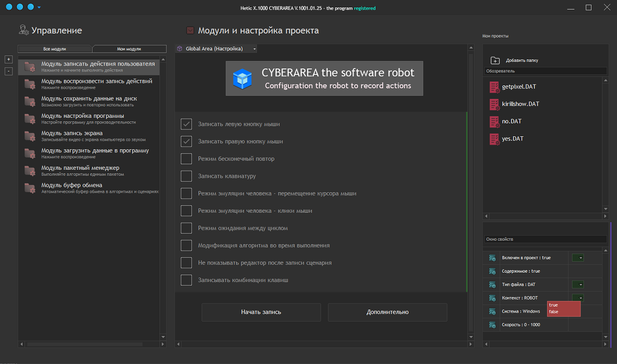Select kirillshow.DAT file name
The width and height of the screenshot is (617, 364).
tap(520, 104)
